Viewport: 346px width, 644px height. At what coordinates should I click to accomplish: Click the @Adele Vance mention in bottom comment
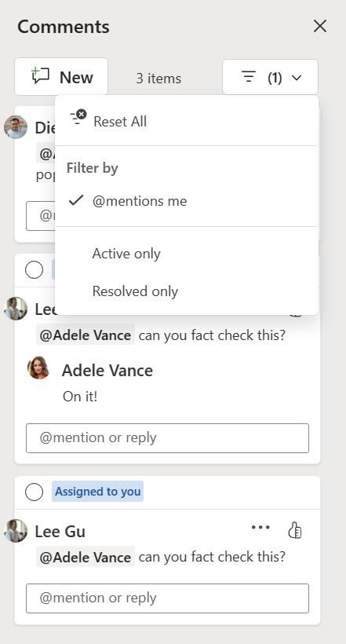pyautogui.click(x=86, y=557)
